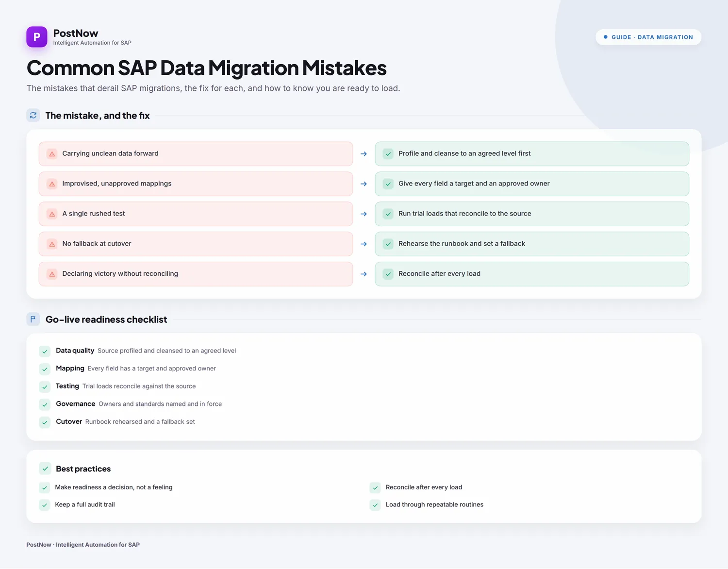The width and height of the screenshot is (728, 569).
Task: Click Runbook rehearsed and a fallback set
Action: click(x=140, y=421)
